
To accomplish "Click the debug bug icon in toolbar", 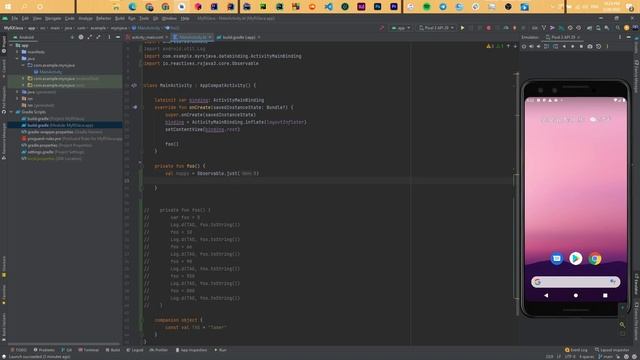I will (x=514, y=28).
